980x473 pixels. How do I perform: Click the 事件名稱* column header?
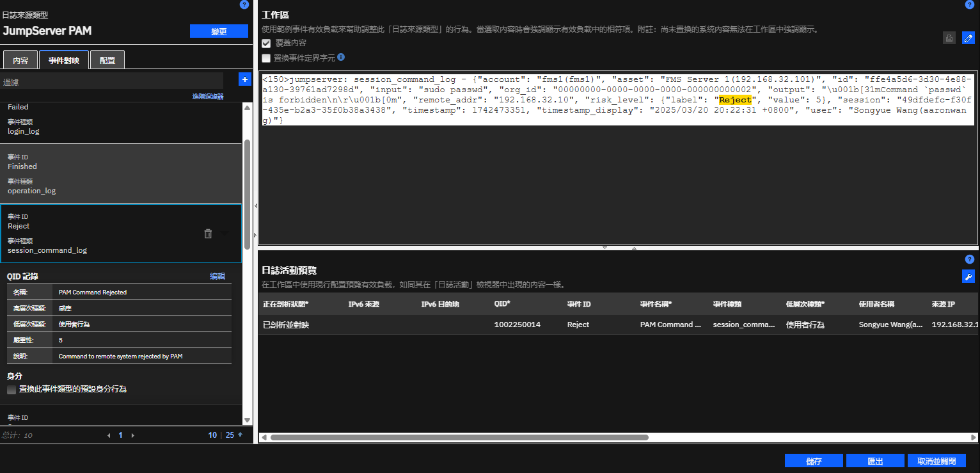click(656, 304)
